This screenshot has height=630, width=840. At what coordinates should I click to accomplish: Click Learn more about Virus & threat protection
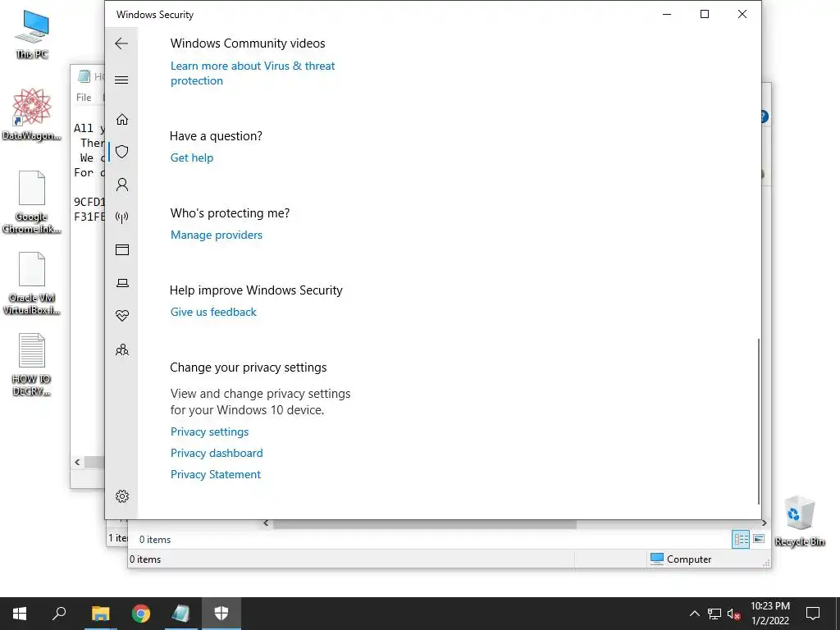pos(253,73)
